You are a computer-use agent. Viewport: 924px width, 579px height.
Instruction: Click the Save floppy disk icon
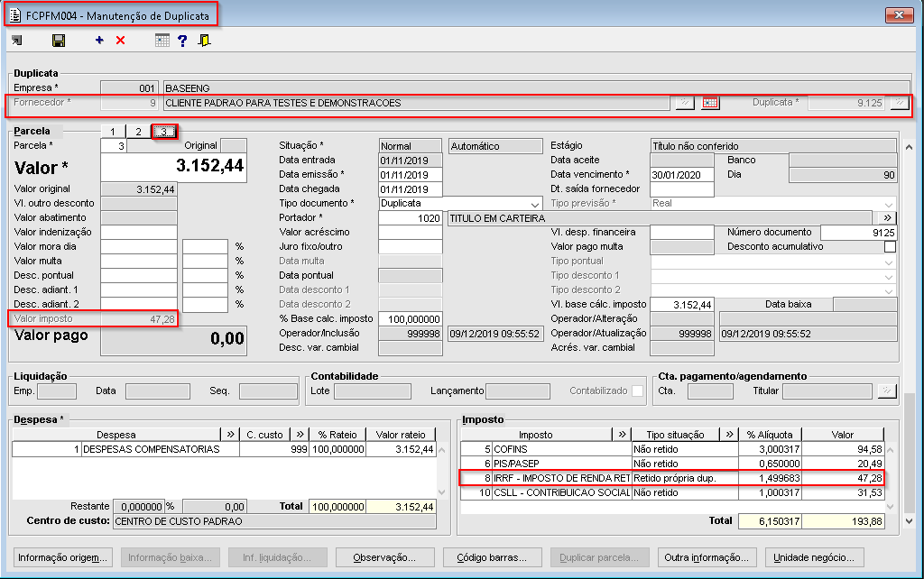coord(59,41)
